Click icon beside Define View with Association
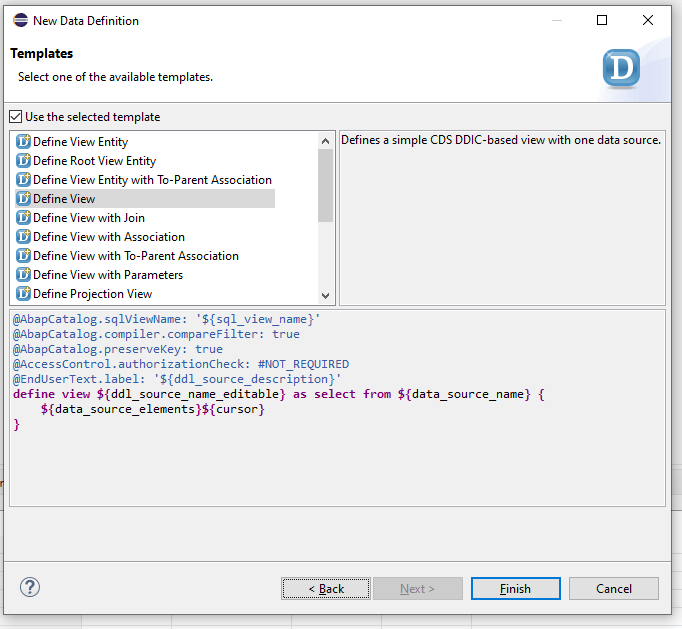Viewport: 682px width, 629px height. pyautogui.click(x=24, y=237)
